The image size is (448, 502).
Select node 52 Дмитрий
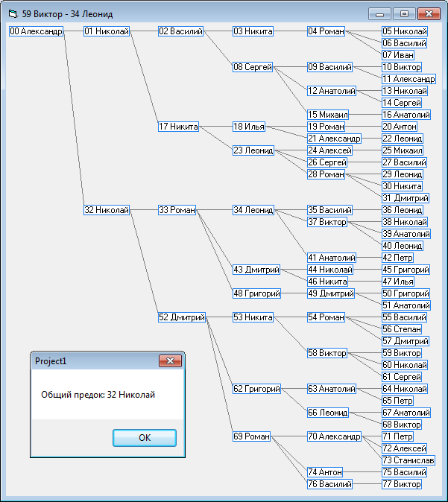coord(182,317)
